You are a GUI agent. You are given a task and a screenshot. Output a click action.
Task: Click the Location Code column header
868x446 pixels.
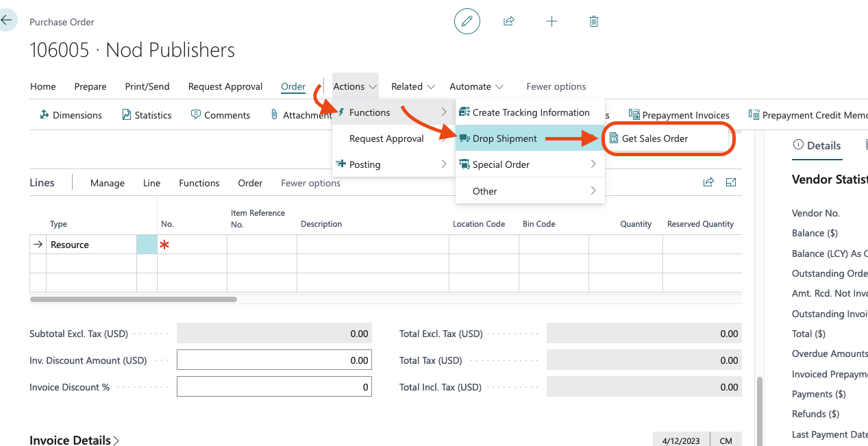479,224
